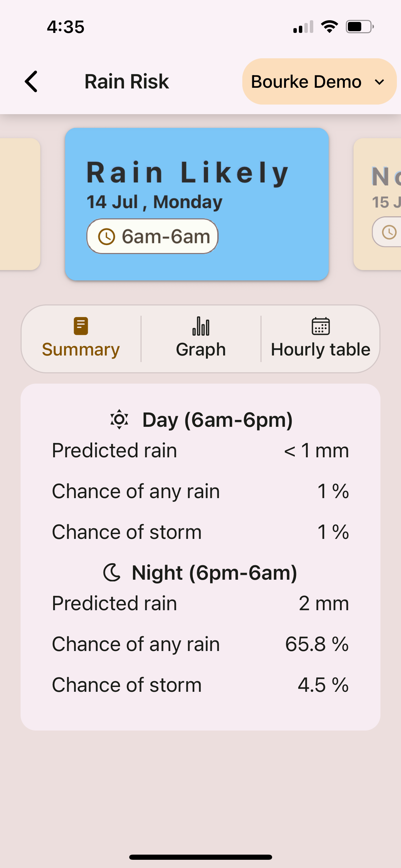The width and height of the screenshot is (401, 868).
Task: Tap the Hourly table calendar icon
Action: coord(320,326)
